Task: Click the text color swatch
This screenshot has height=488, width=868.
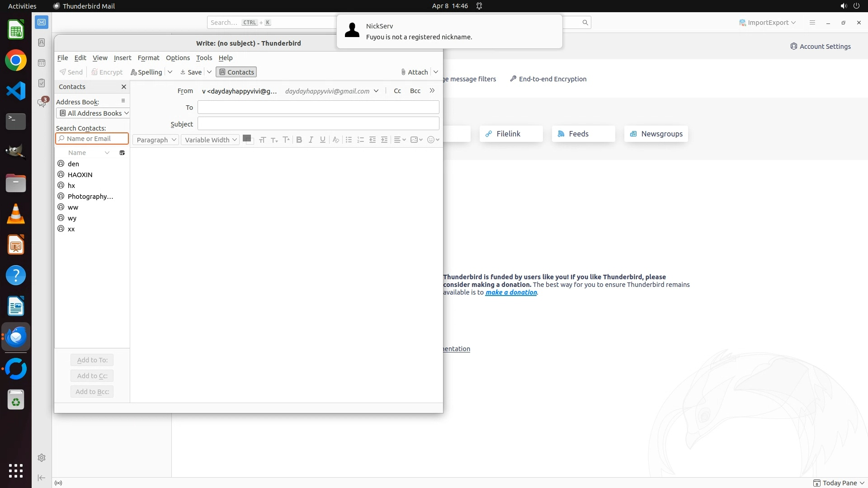Action: [x=246, y=138]
